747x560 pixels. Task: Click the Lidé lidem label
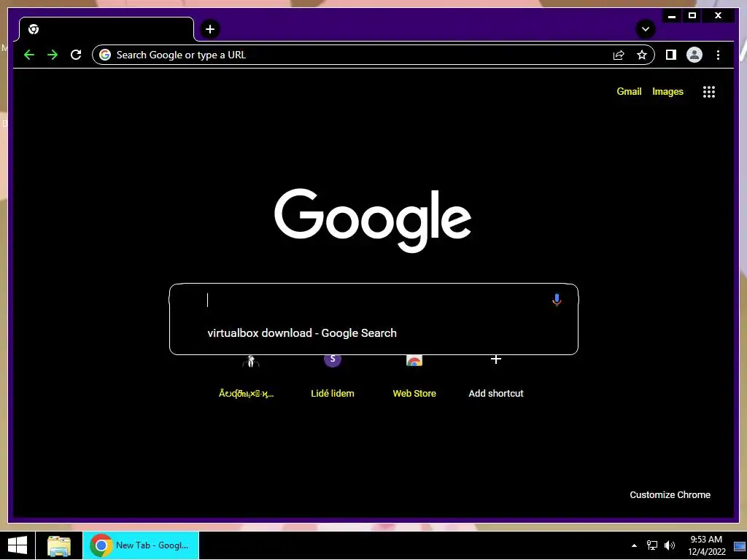[333, 393]
